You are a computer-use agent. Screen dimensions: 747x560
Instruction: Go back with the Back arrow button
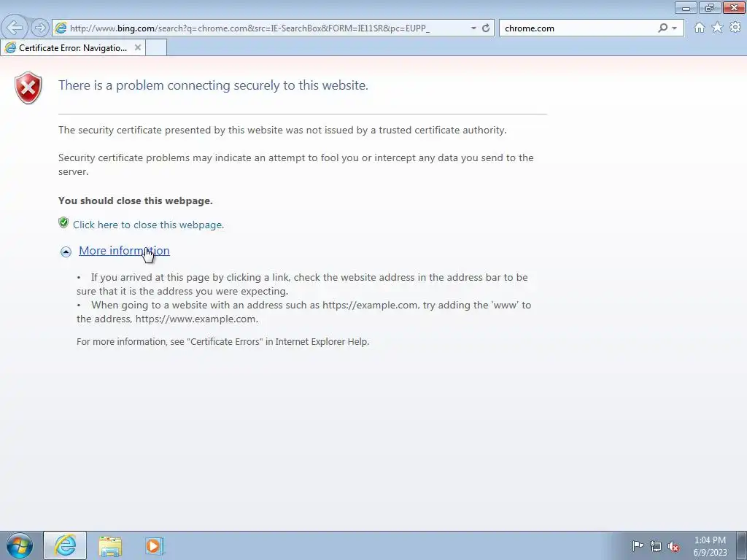[15, 28]
